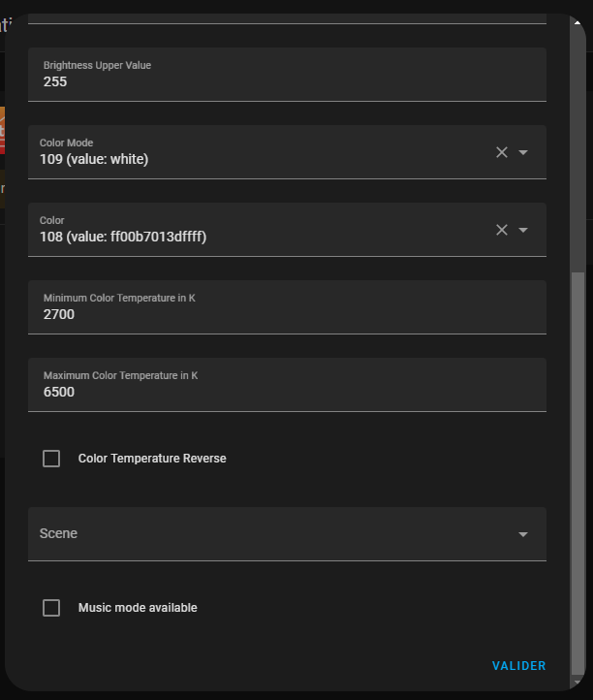
Task: Click the value 255 in brightness field
Action: click(55, 81)
